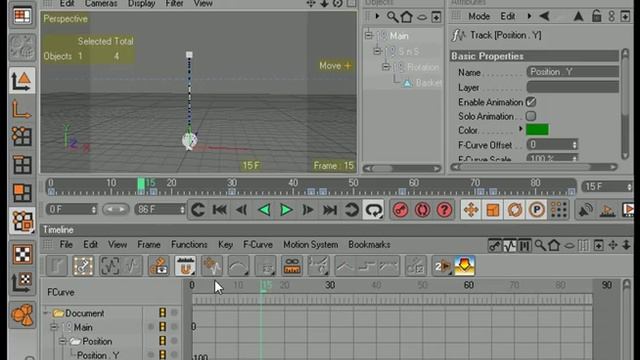Pick the green track Color swatch

point(537,130)
